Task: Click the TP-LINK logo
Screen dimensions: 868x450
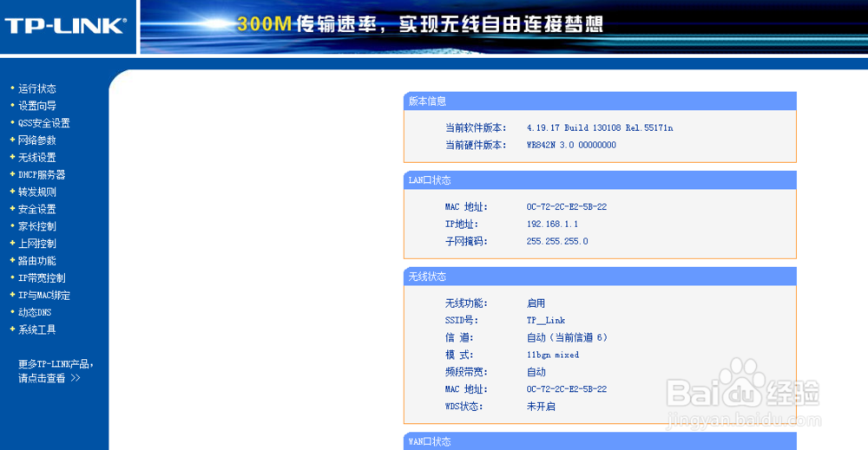Action: pyautogui.click(x=65, y=25)
